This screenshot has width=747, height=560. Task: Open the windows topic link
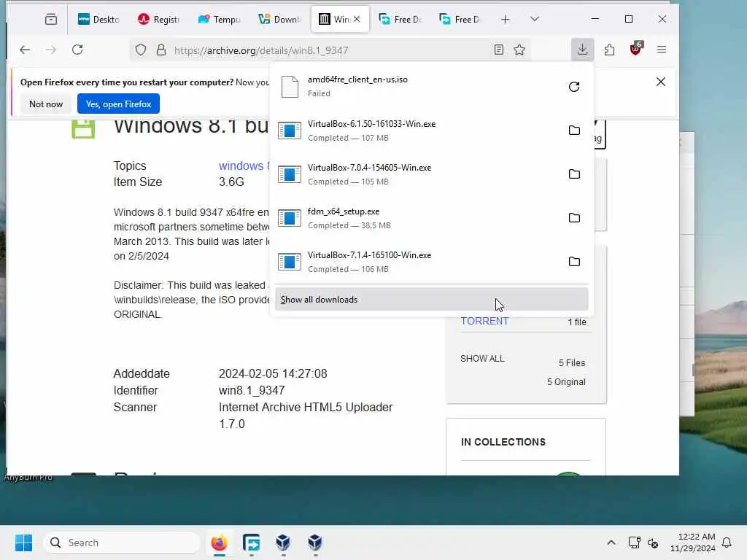(244, 166)
